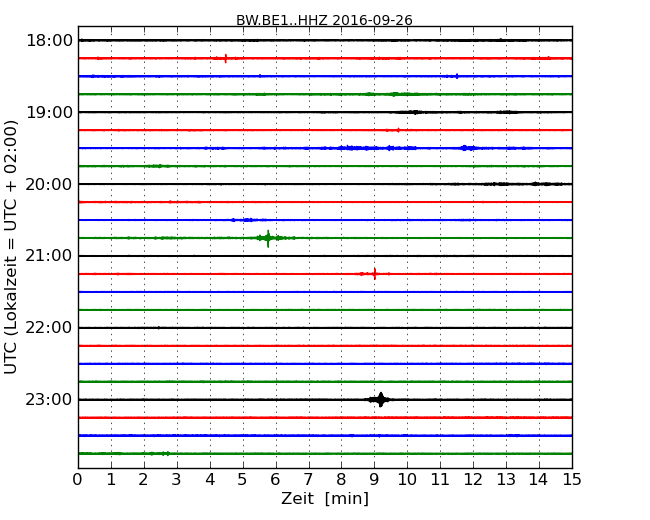Pick the black burst on the 23:00 trace
Screen dimensions: 650x520
pyautogui.click(x=381, y=400)
